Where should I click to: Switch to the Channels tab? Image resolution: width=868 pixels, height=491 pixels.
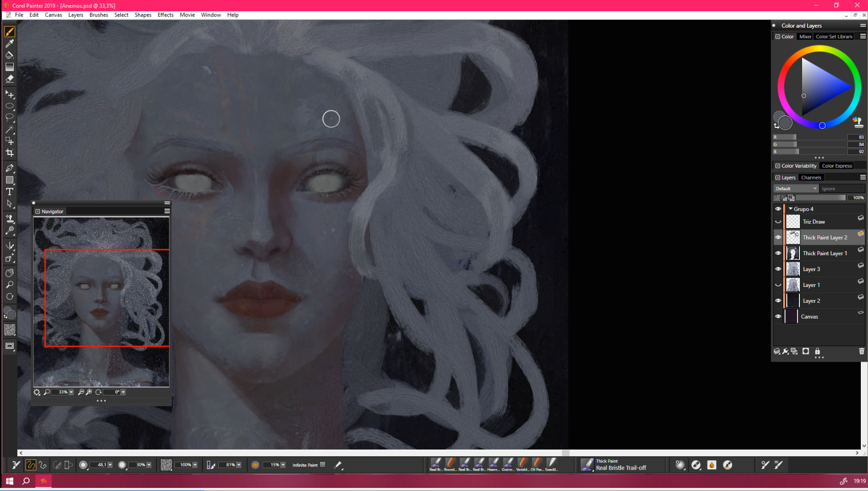811,177
